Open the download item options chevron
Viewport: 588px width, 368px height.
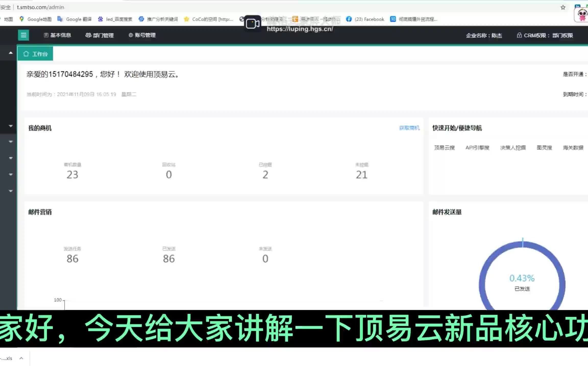pyautogui.click(x=21, y=358)
